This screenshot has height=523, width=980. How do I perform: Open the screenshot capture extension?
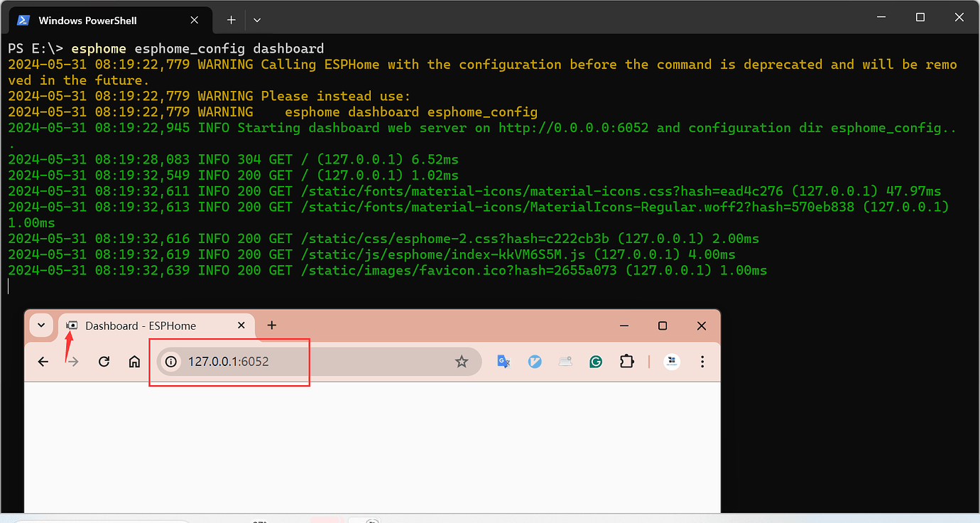[x=565, y=361]
